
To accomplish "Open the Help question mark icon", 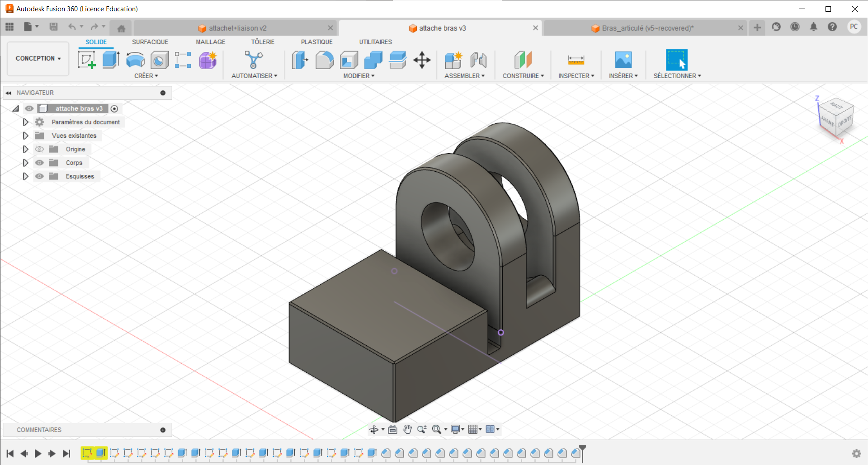I will pyautogui.click(x=832, y=27).
